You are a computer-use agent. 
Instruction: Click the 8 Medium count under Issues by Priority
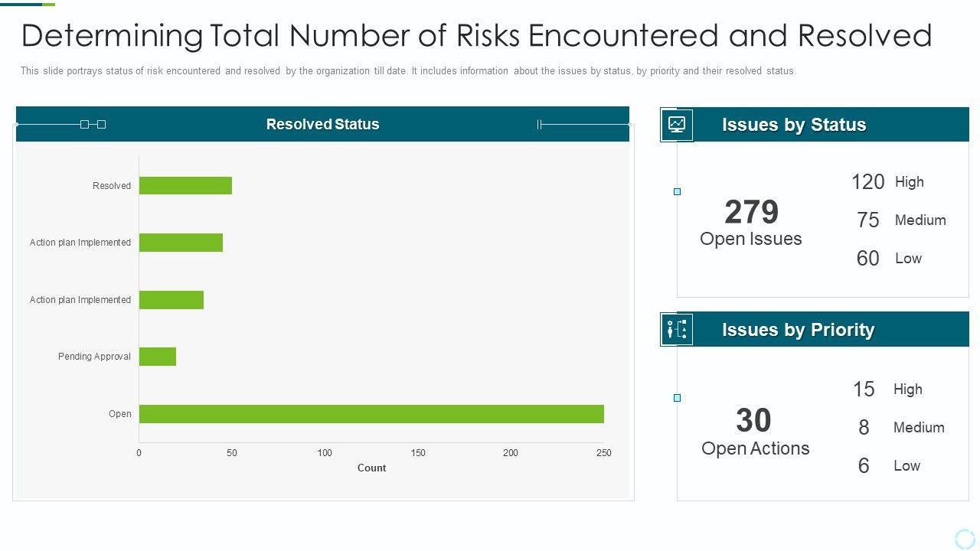pyautogui.click(x=864, y=428)
